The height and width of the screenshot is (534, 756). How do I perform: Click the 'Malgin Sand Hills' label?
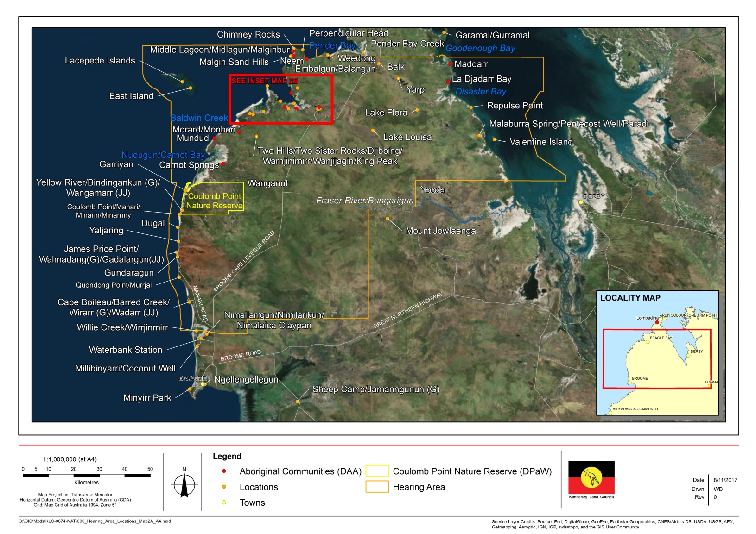point(234,62)
